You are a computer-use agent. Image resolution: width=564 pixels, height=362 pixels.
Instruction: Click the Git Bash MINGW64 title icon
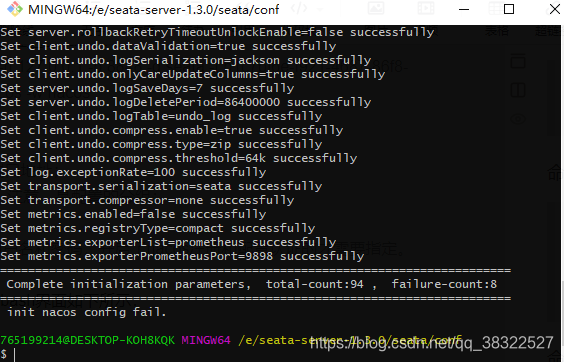click(x=15, y=9)
